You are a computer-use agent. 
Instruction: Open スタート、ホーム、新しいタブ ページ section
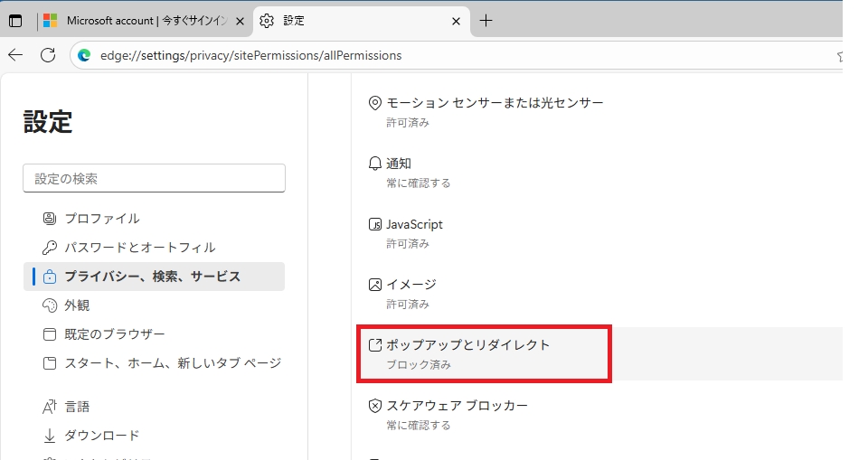tap(172, 363)
